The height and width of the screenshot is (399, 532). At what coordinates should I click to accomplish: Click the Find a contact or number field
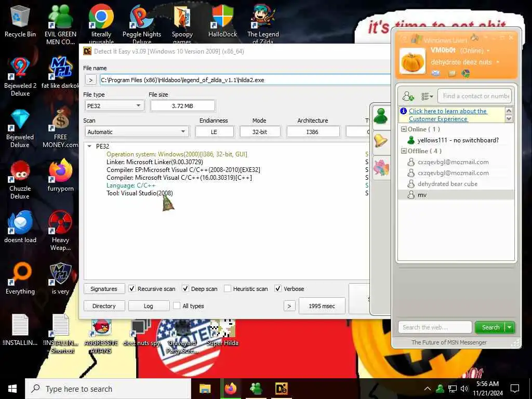[475, 96]
